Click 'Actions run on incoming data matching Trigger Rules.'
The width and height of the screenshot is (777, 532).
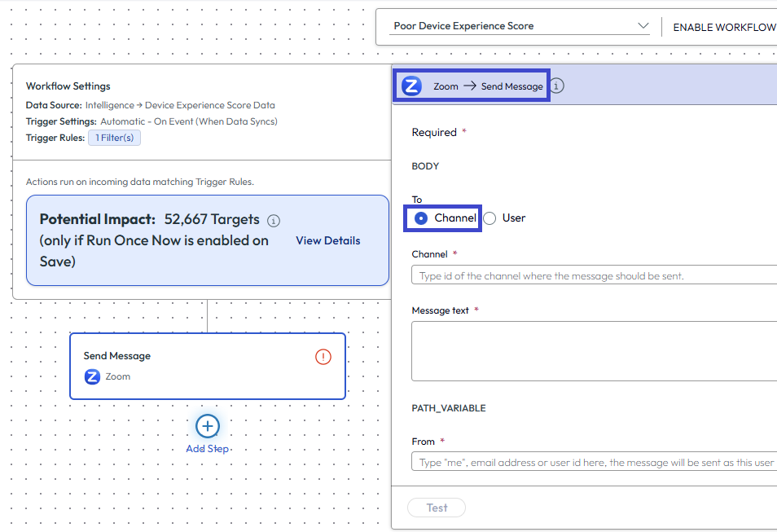(140, 182)
